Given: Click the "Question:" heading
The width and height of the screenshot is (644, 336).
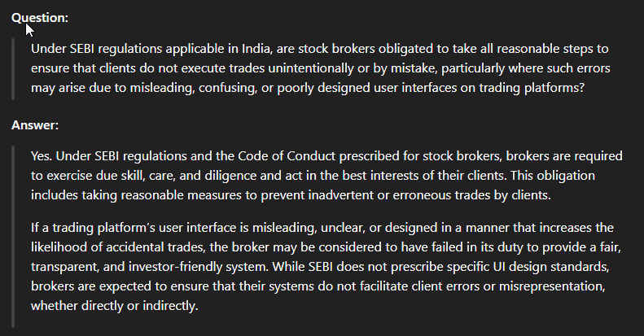Looking at the screenshot, I should click(x=40, y=17).
